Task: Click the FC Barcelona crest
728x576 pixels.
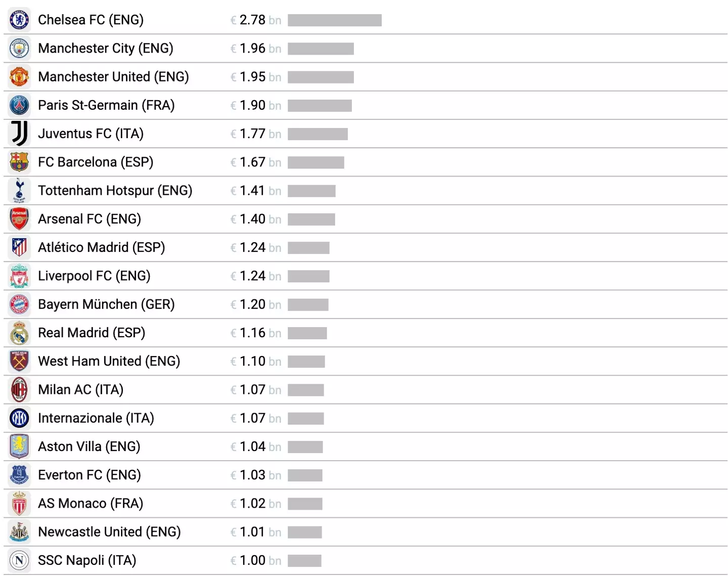Action: pos(19,162)
